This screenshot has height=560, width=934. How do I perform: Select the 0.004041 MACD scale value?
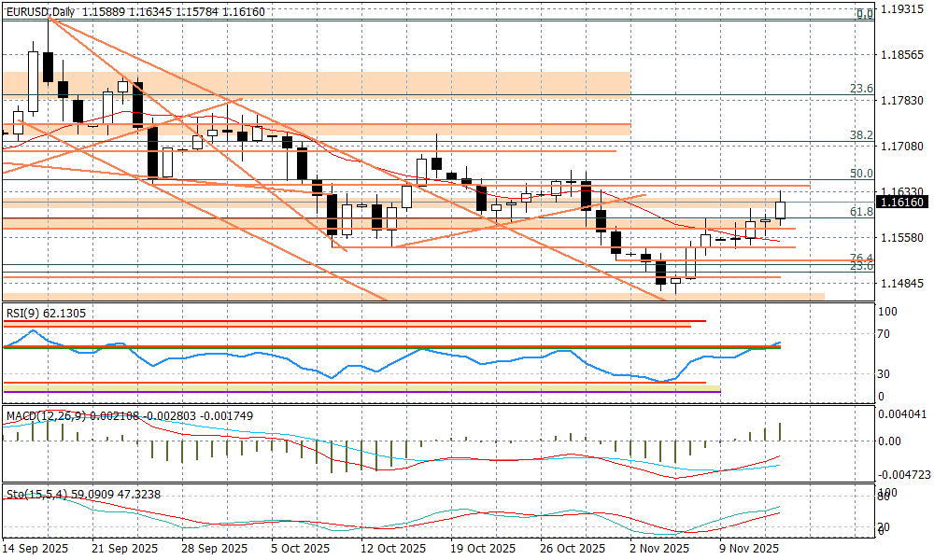[904, 413]
